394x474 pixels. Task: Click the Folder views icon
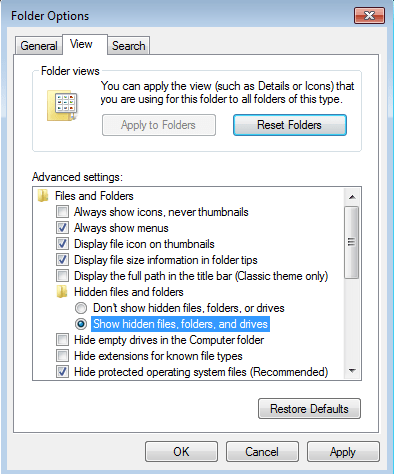[x=62, y=105]
